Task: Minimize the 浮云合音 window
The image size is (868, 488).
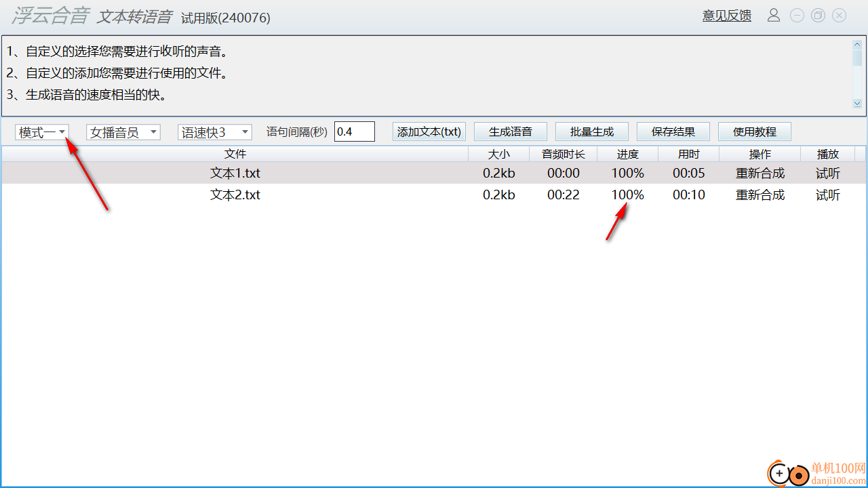Action: tap(797, 15)
